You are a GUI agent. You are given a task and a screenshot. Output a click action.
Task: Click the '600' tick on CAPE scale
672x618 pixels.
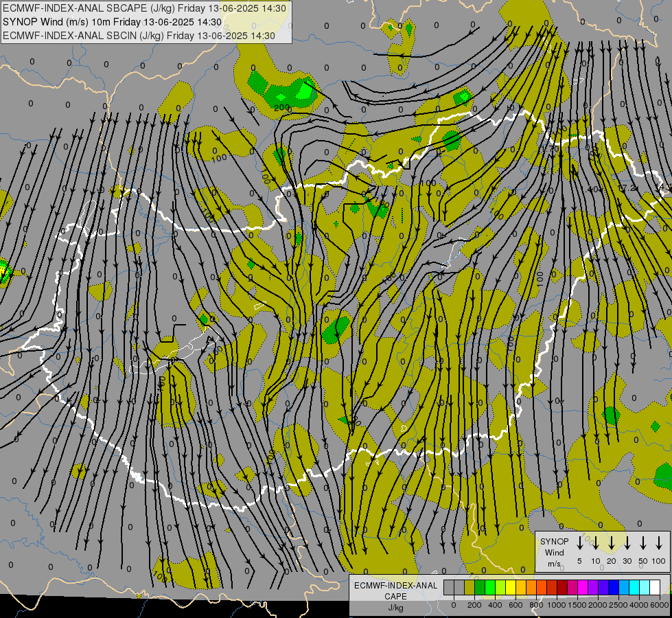tap(515, 605)
